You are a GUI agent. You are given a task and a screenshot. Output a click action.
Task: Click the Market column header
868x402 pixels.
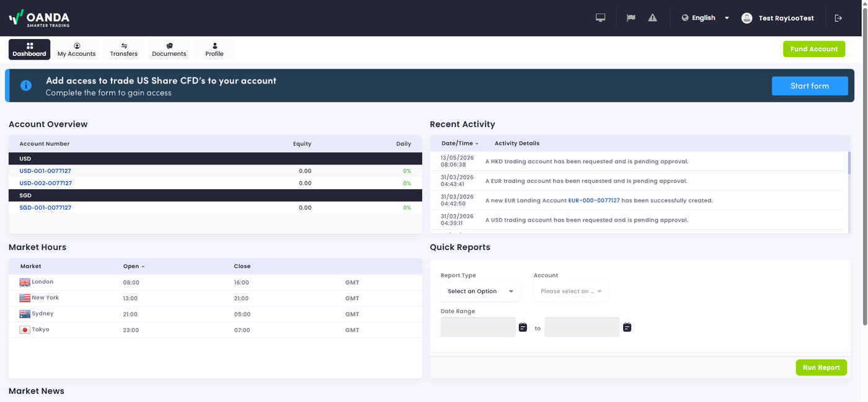30,266
